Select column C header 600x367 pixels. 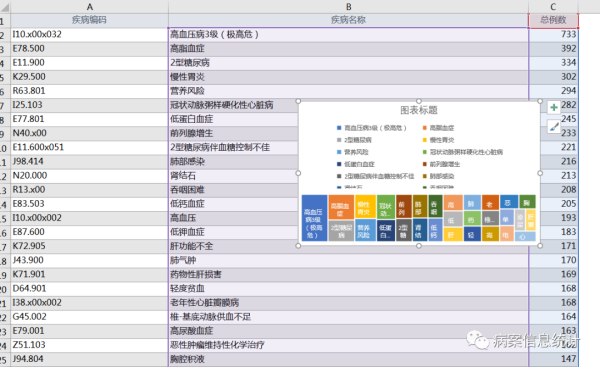553,7
